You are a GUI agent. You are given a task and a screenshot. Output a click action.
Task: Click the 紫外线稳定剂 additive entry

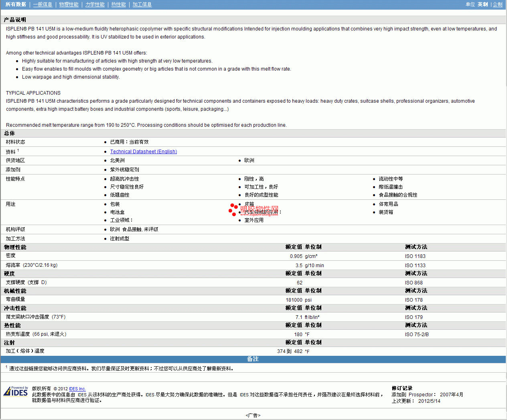pyautogui.click(x=124, y=170)
